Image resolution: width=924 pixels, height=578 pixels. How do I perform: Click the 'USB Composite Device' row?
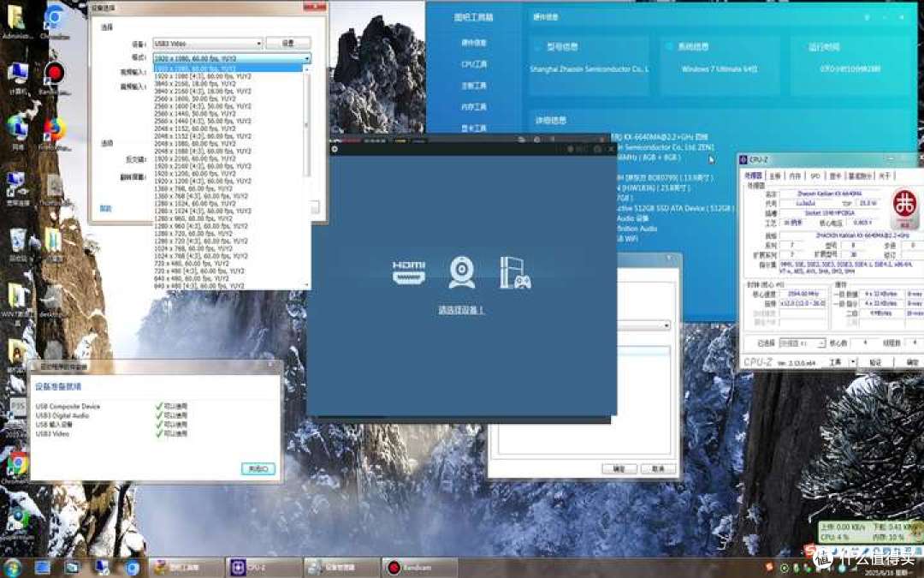[112, 407]
